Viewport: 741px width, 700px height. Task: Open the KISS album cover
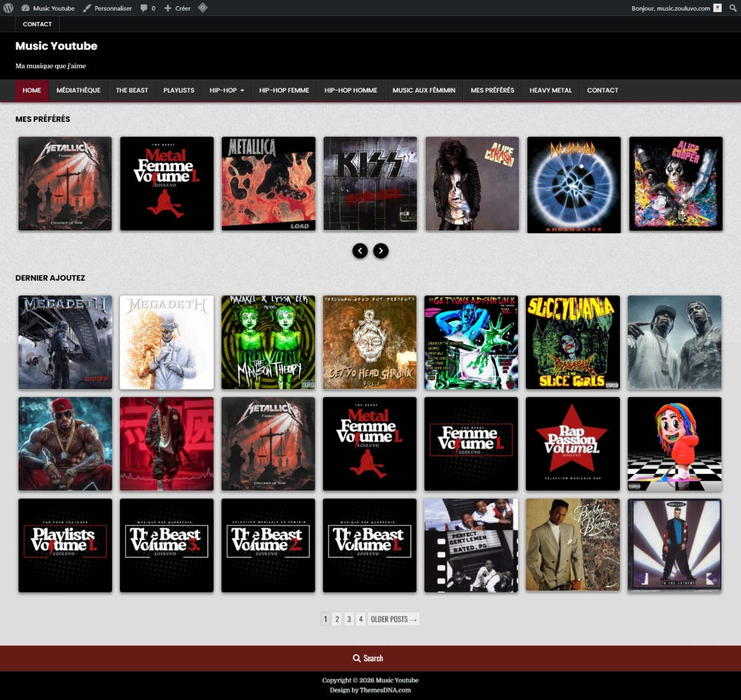pos(371,183)
